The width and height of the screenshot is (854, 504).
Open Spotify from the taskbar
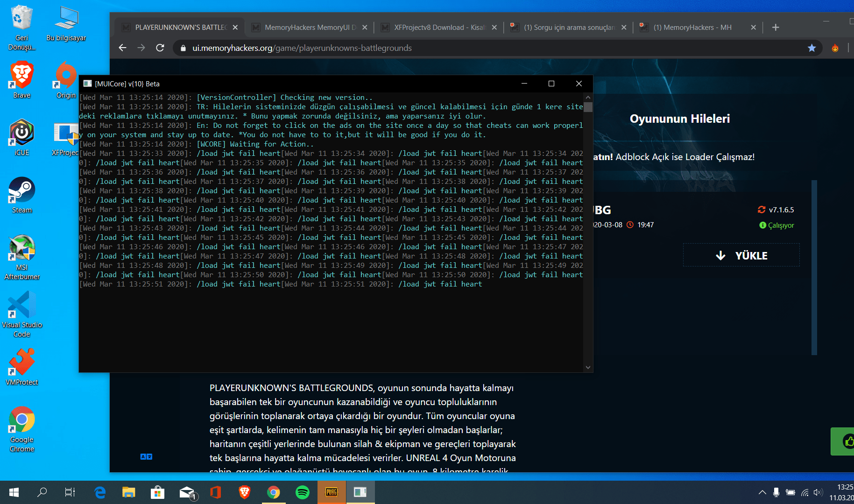pos(303,492)
